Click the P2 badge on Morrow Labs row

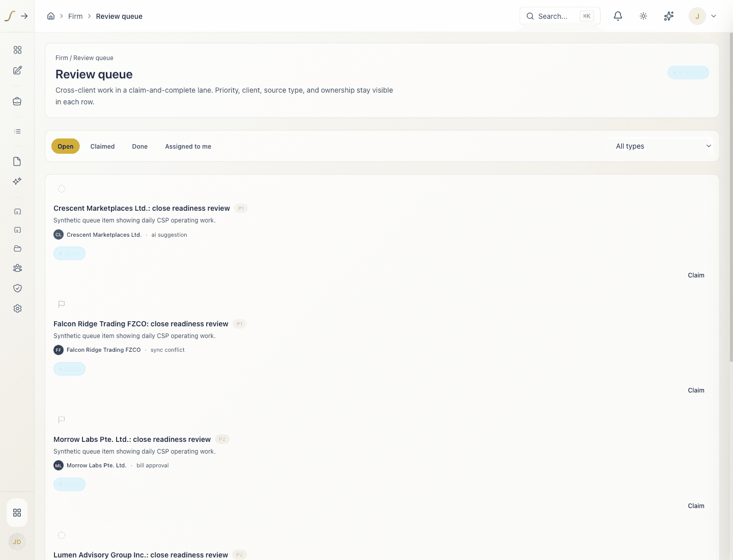(222, 439)
